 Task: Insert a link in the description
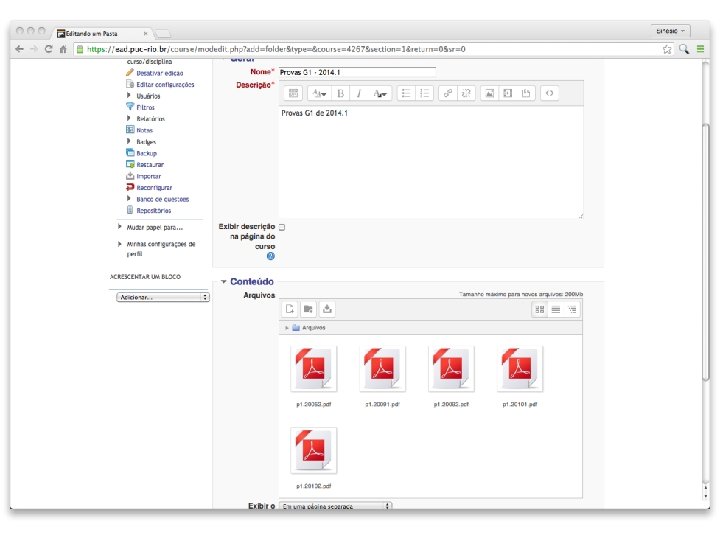tap(447, 93)
